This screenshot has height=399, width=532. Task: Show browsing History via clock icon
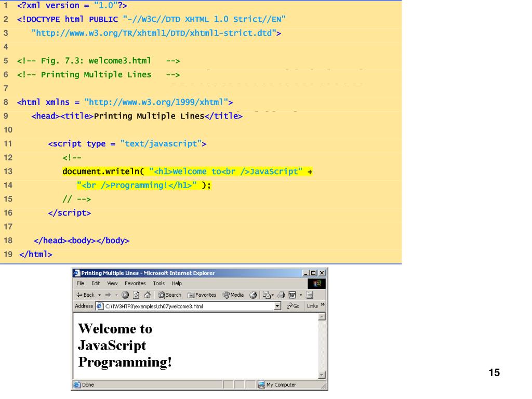[253, 295]
